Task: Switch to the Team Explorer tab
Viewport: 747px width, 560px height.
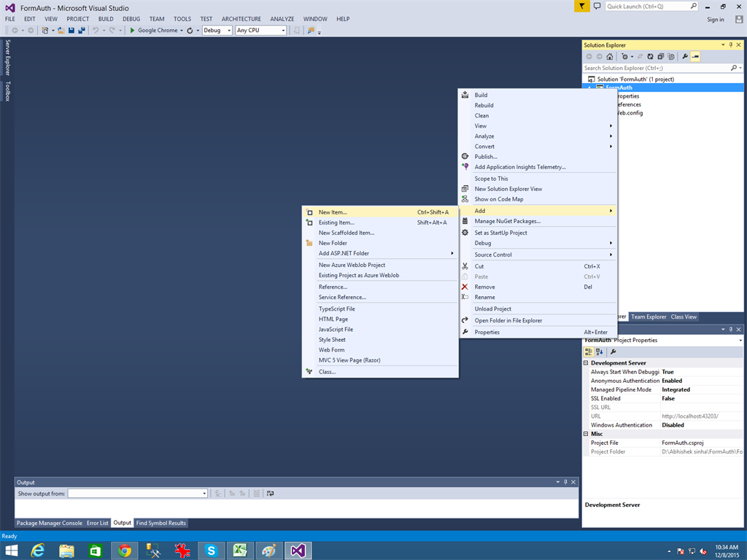Action: (x=649, y=317)
